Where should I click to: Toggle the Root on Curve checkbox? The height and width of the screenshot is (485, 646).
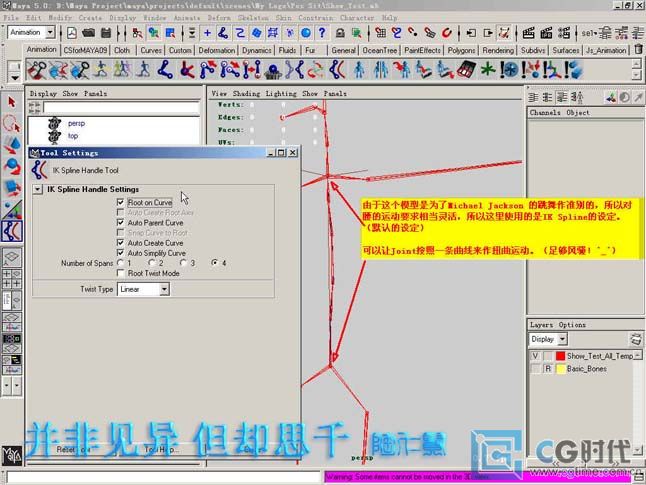click(x=120, y=202)
